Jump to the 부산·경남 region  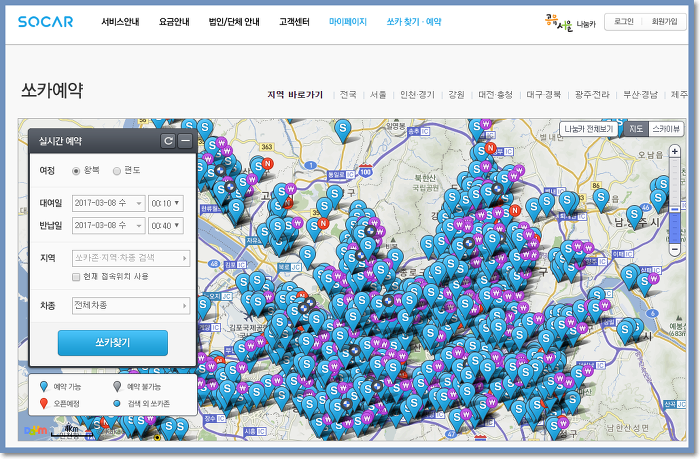[x=640, y=94]
